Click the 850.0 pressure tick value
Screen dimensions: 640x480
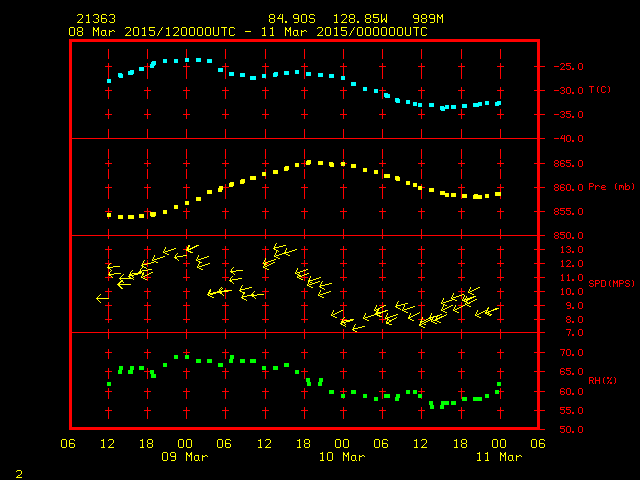(569, 236)
